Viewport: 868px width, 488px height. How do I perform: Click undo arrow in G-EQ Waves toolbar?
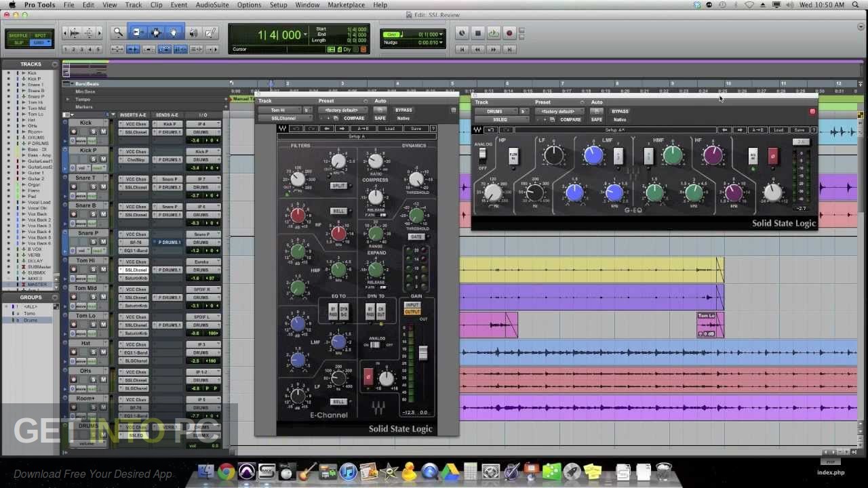pyautogui.click(x=491, y=129)
